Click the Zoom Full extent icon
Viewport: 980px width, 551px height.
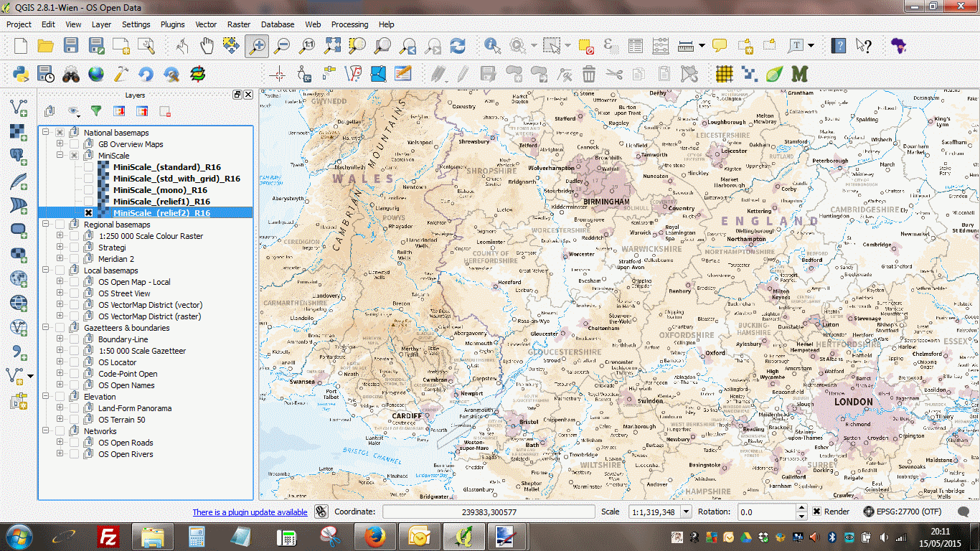coord(332,46)
